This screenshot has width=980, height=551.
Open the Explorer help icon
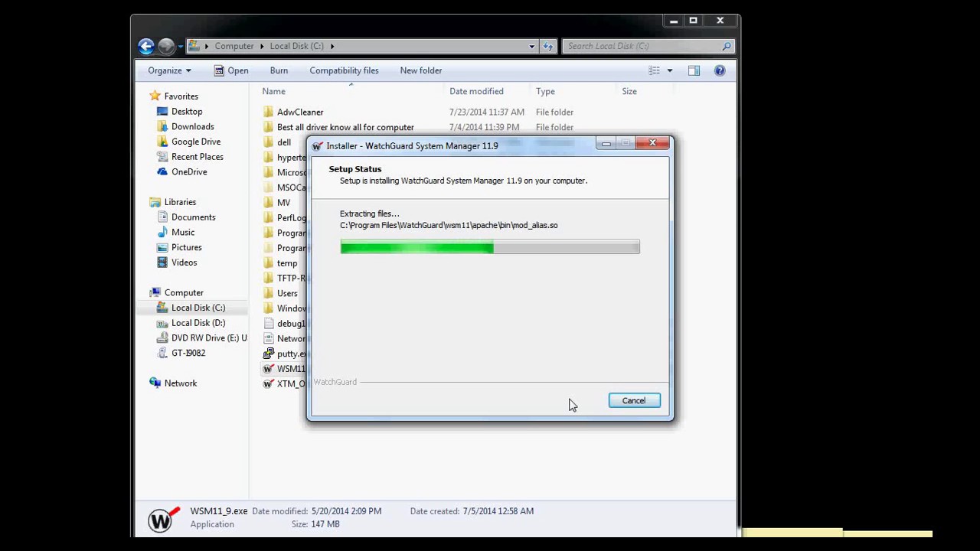[x=720, y=70]
